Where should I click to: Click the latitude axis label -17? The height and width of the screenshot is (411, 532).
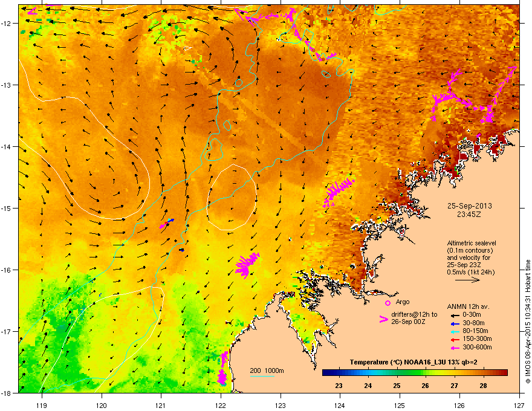click(6, 331)
